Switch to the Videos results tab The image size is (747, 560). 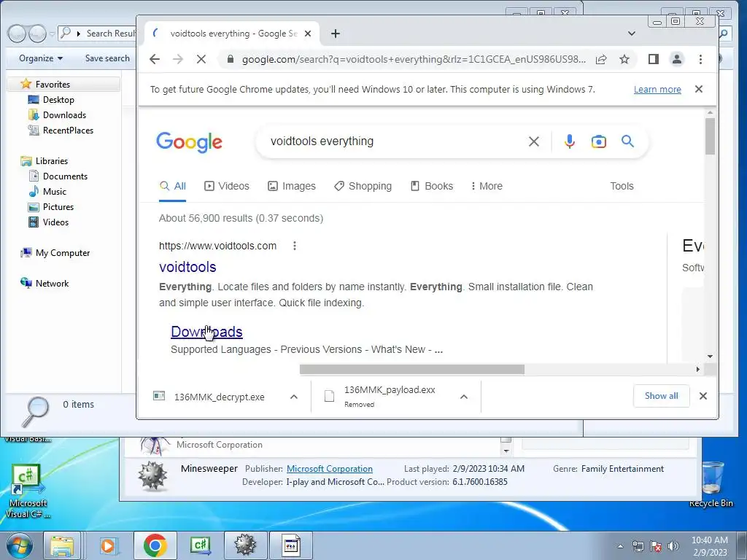(x=227, y=186)
